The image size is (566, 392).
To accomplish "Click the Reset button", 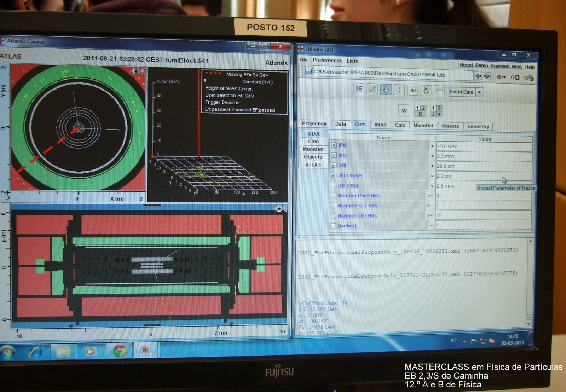I will [466, 65].
